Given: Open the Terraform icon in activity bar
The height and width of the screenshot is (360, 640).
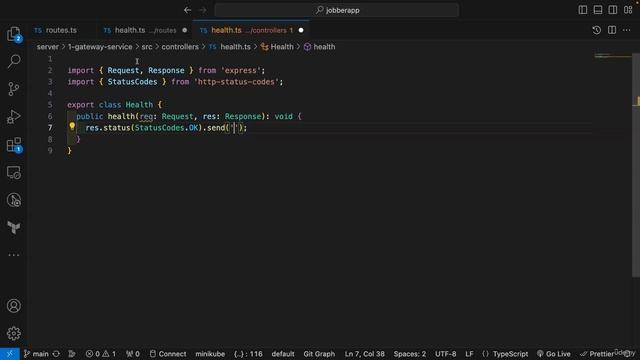Looking at the screenshot, I should pyautogui.click(x=13, y=227).
